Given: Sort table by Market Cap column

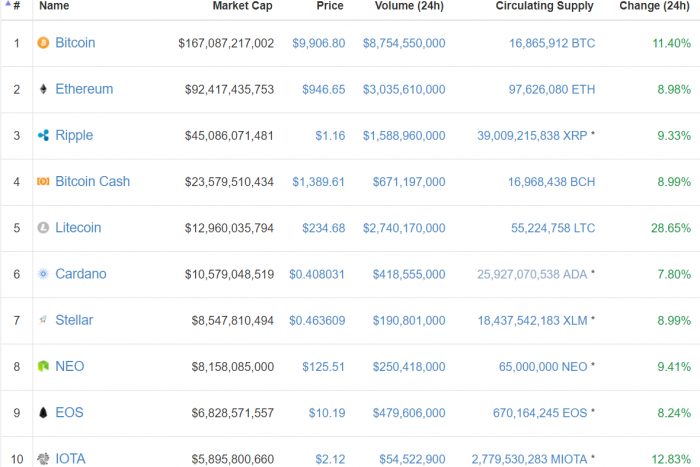Looking at the screenshot, I should tap(242, 6).
